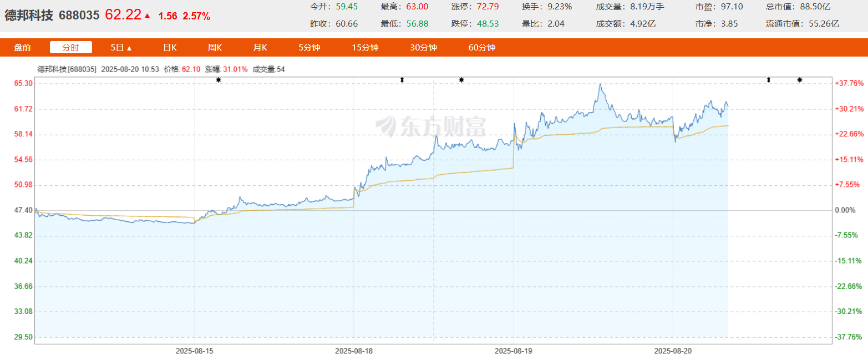868x355 pixels.
Task: Click the 昨收 value 60.66
Action: pos(347,24)
